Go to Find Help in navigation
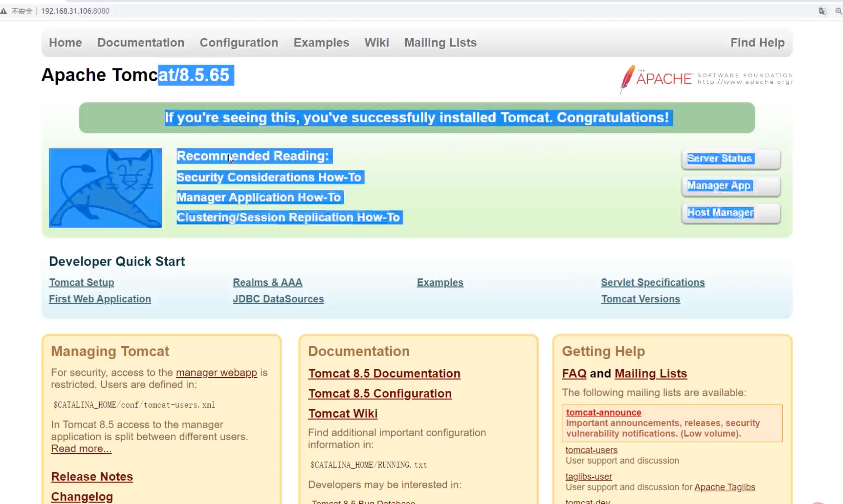 click(757, 42)
